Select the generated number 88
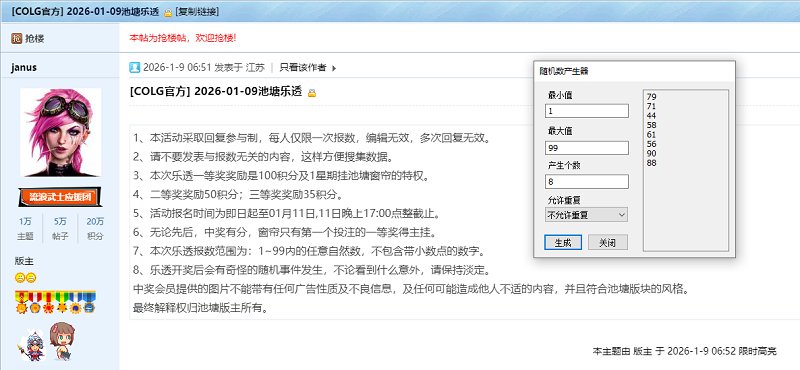800x370 pixels. click(x=651, y=163)
